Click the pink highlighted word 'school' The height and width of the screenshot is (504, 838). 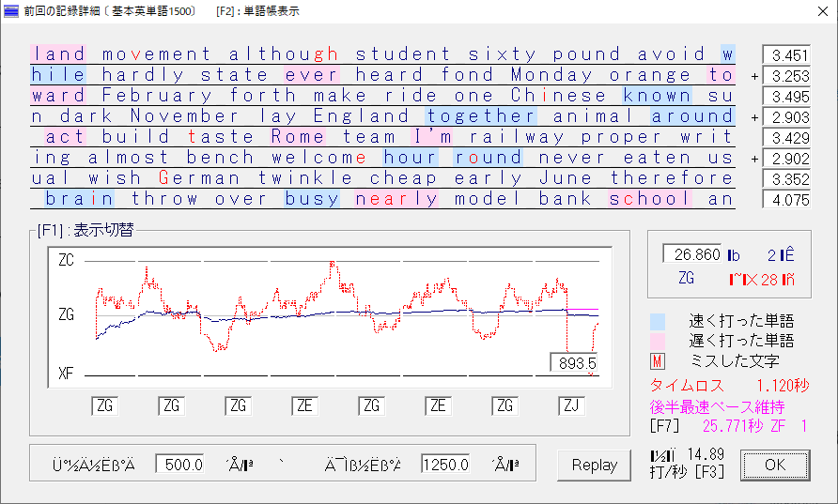(650, 199)
